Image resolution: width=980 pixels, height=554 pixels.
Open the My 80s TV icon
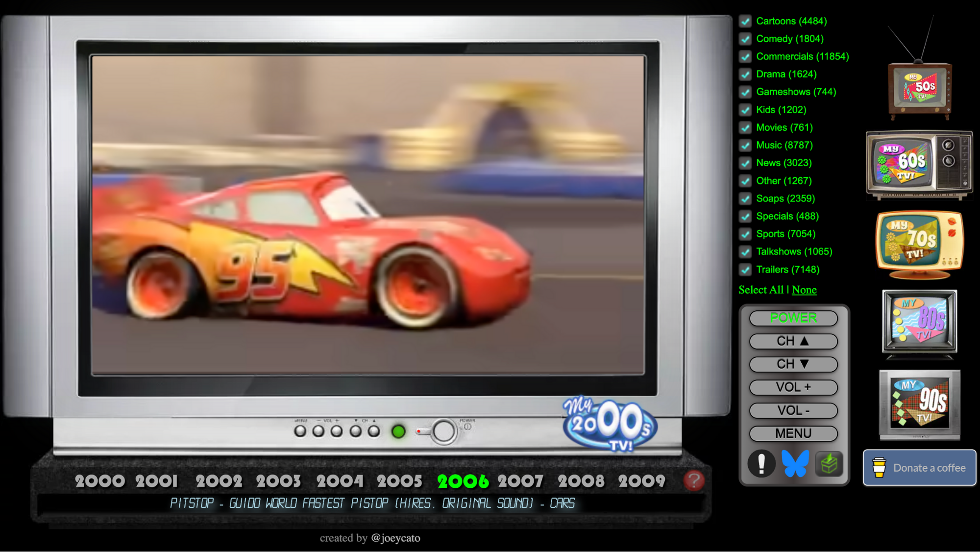point(919,322)
